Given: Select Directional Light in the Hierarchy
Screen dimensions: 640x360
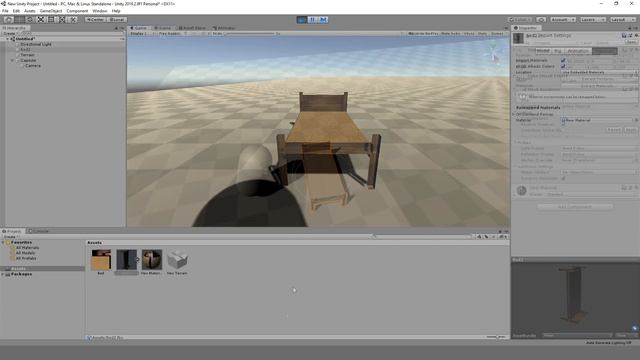Looking at the screenshot, I should pyautogui.click(x=36, y=44).
